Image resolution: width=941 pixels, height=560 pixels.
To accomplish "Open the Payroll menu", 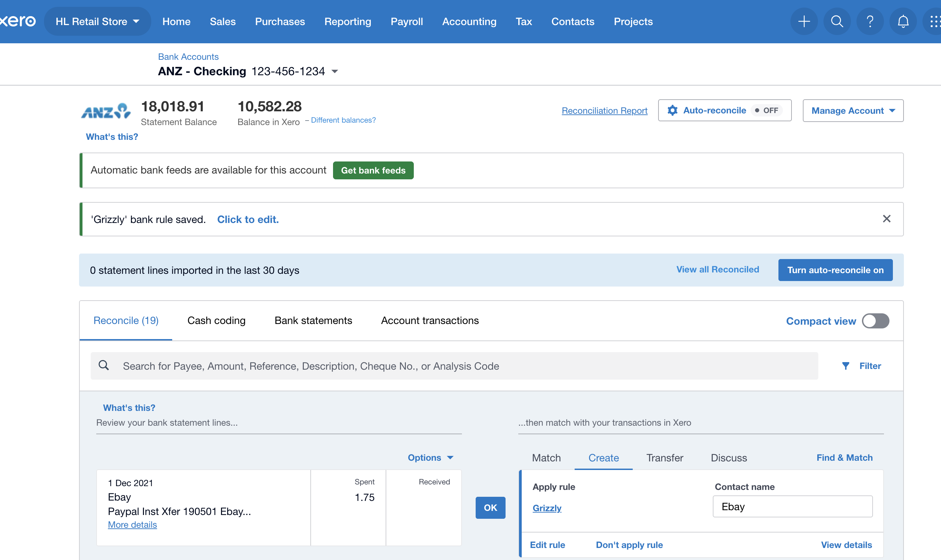I will tap(407, 22).
